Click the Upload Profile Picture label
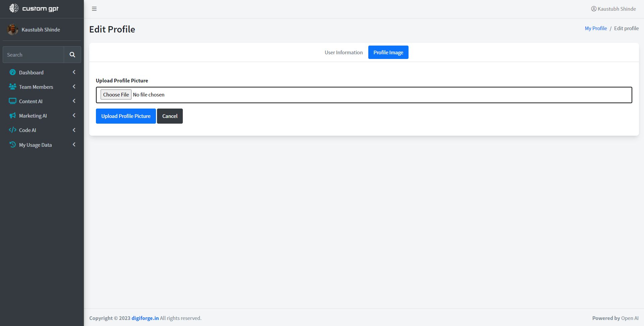644x326 pixels. click(122, 80)
